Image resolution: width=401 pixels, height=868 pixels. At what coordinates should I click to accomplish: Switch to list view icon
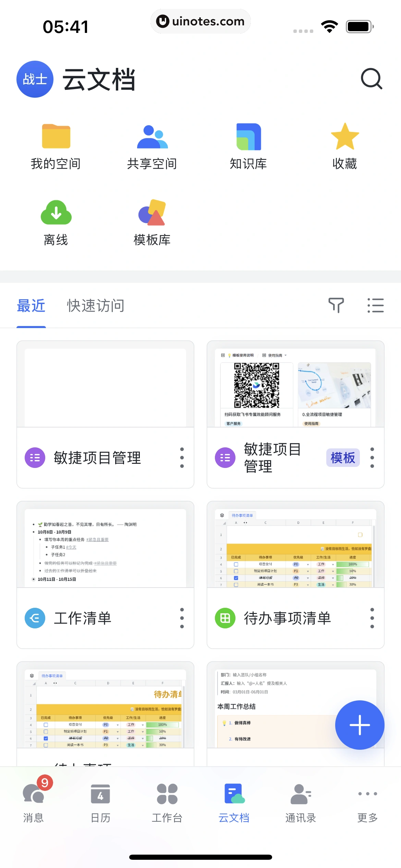coord(376,305)
